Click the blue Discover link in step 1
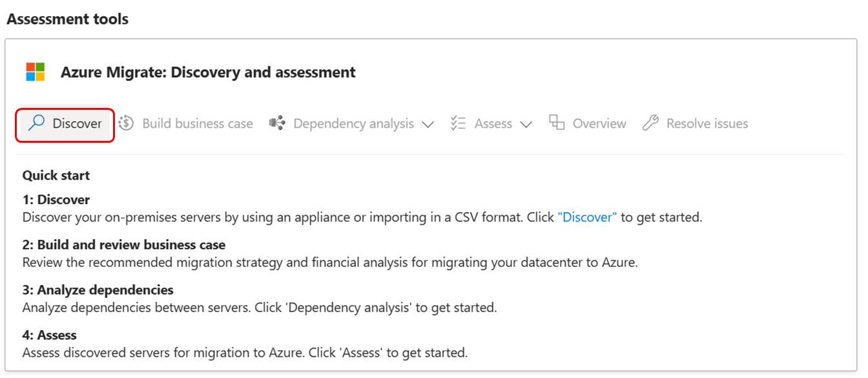The image size is (868, 378). (586, 217)
